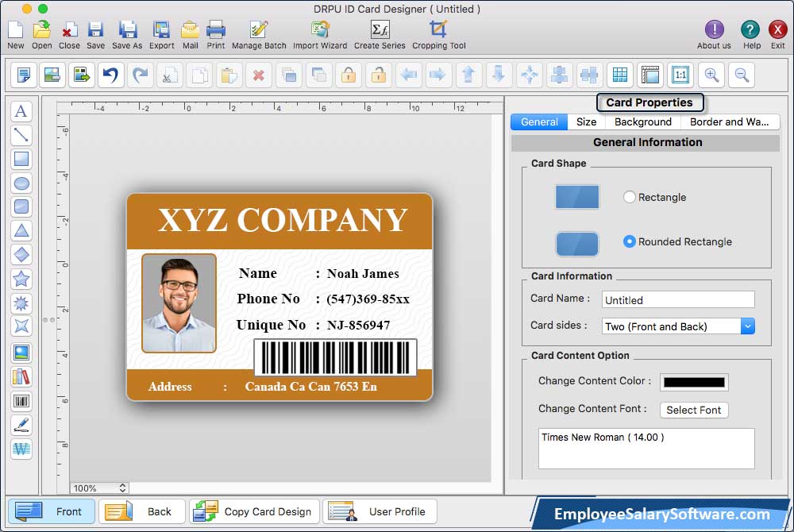The height and width of the screenshot is (532, 794).
Task: Select the Triangle shape tool
Action: click(21, 231)
